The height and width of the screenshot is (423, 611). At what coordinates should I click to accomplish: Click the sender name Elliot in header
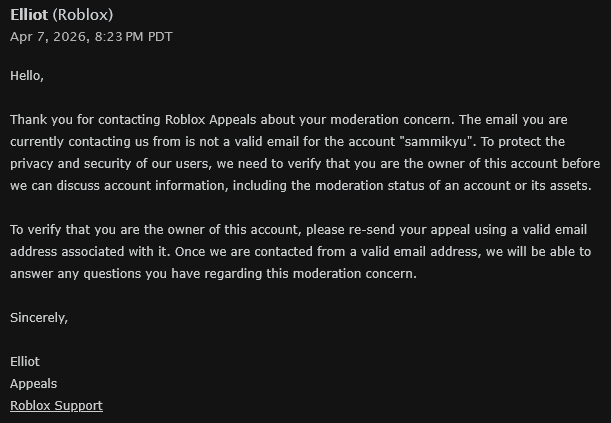30,15
